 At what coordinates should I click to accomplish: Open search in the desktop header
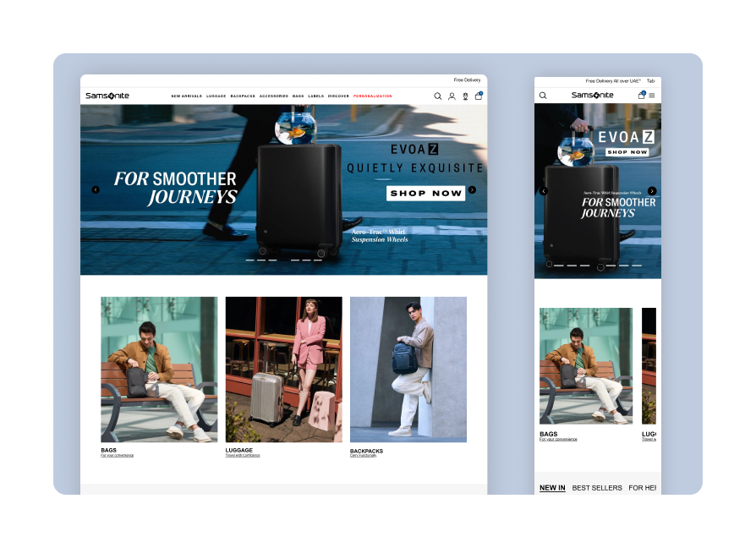point(438,96)
